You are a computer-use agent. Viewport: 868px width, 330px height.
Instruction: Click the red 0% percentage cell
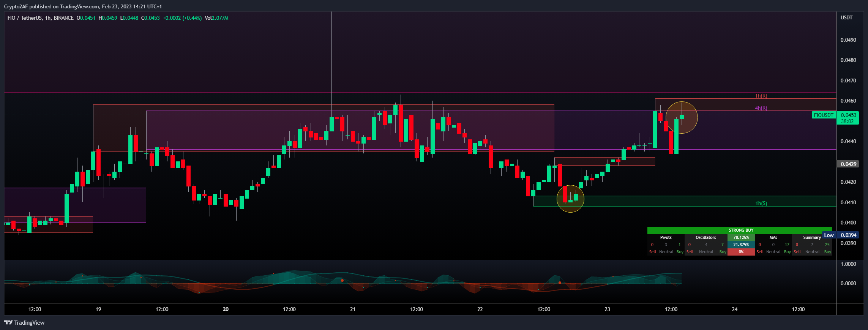click(741, 252)
